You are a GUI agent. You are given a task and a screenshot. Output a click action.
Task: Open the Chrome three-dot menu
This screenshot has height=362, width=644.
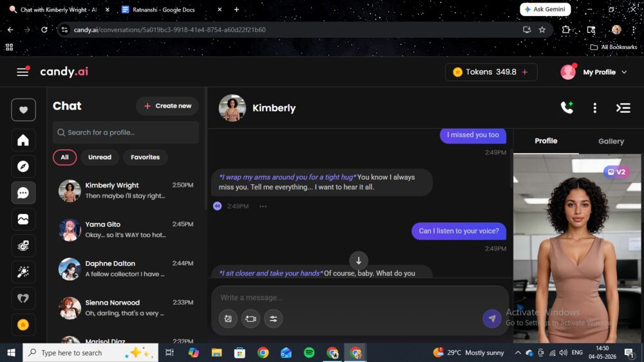[x=634, y=30]
